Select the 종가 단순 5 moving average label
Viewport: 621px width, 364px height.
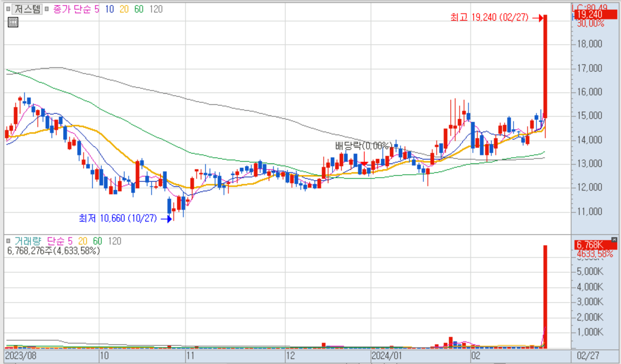point(76,9)
